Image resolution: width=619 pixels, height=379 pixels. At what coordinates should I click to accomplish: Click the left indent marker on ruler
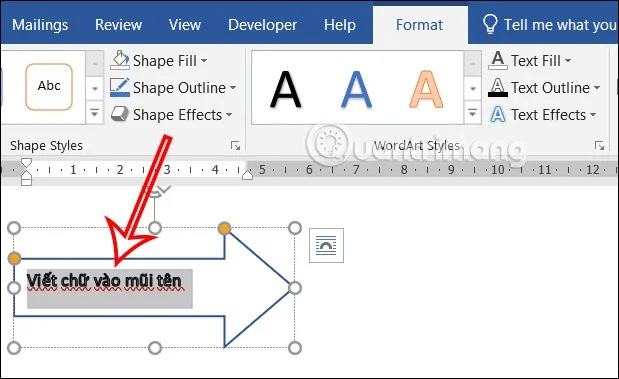pyautogui.click(x=26, y=181)
